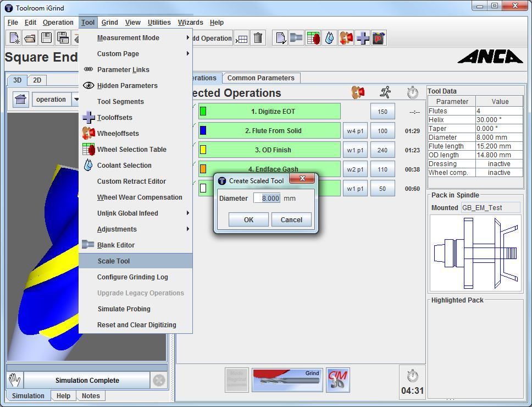Click the ANCA logo
Viewport: 532px width, 407px height.
[x=490, y=57]
